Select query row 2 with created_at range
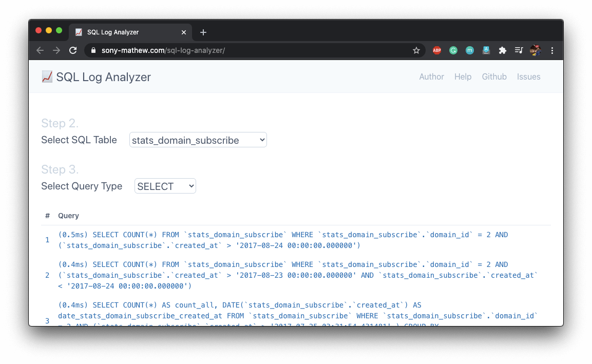 [296, 275]
